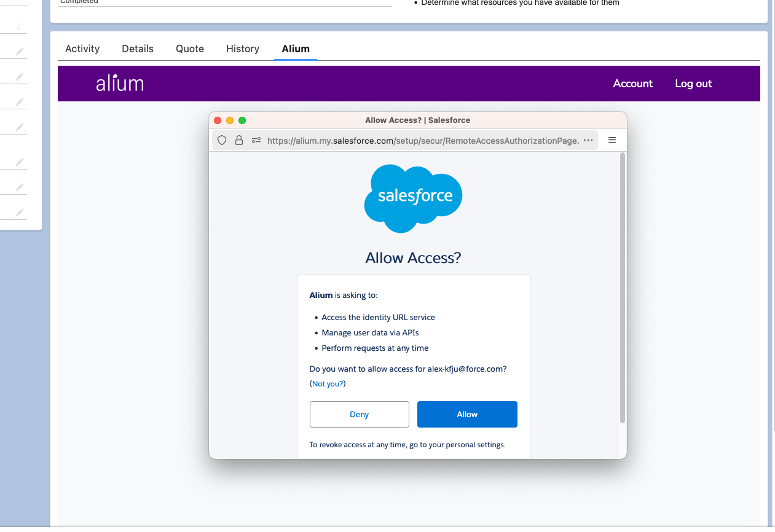775x532 pixels.
Task: Open the browser hamburger menu
Action: [x=612, y=140]
